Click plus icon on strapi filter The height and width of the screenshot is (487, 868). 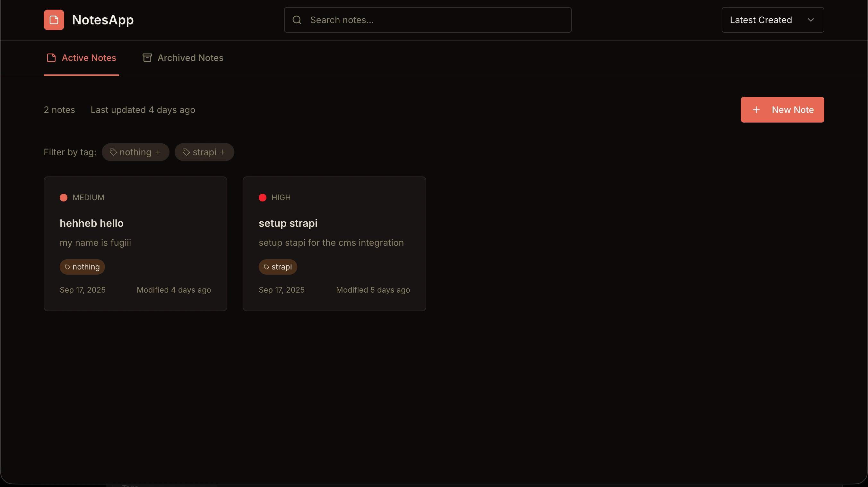click(x=223, y=152)
